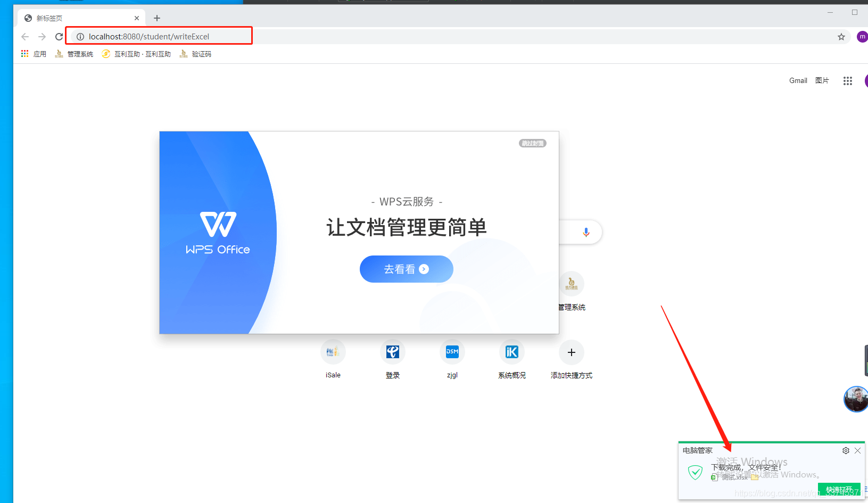The image size is (868, 503).
Task: Open the 互利互助 bookmark
Action: coord(136,54)
